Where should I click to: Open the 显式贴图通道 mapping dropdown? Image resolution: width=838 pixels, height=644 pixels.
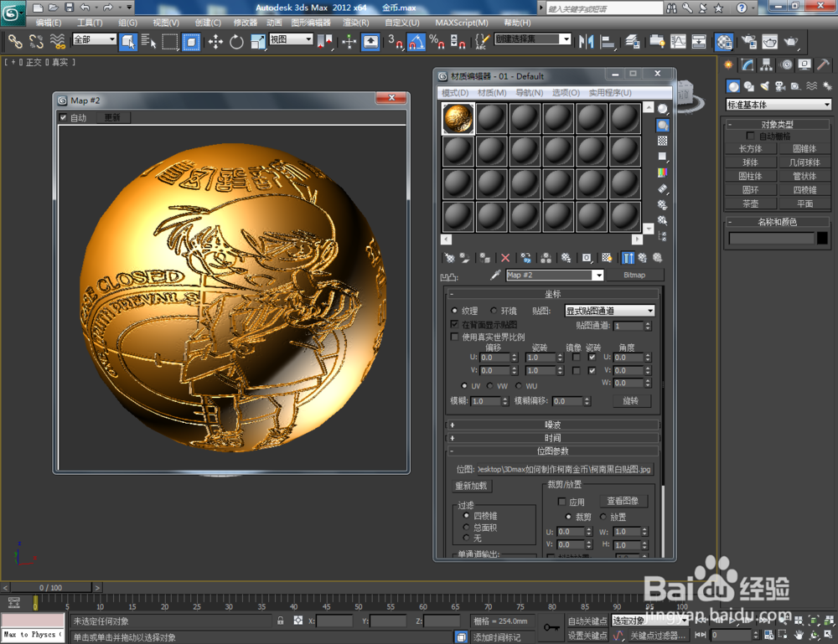pyautogui.click(x=609, y=311)
